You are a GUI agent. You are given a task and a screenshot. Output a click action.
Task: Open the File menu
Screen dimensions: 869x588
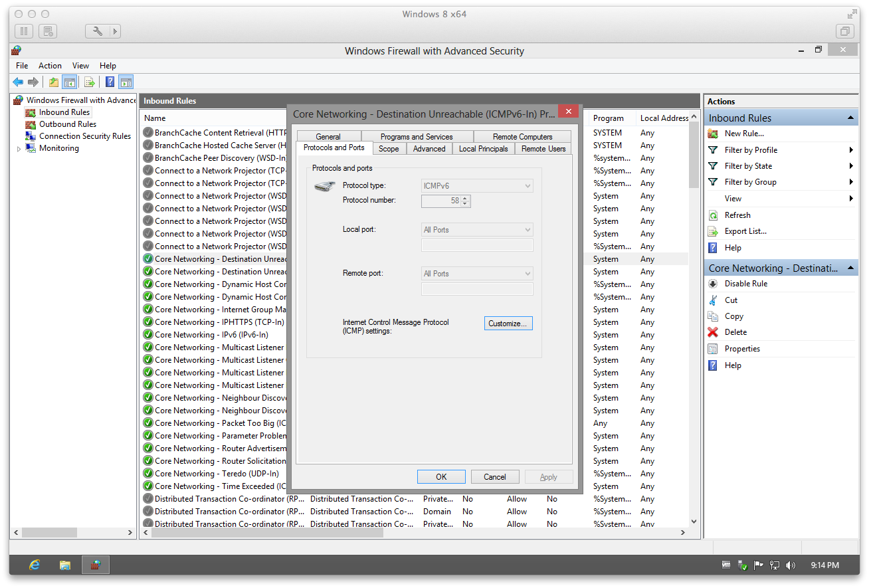coord(22,66)
